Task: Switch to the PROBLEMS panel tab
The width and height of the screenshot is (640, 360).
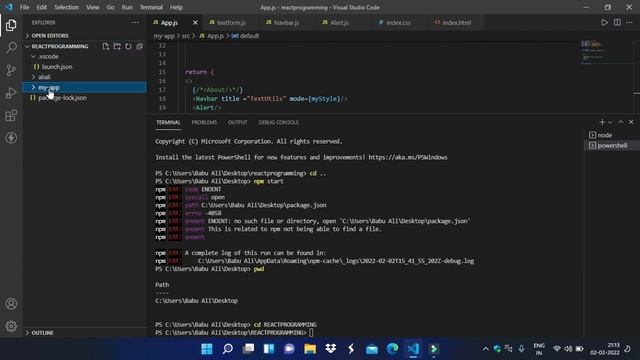Action: [x=204, y=122]
